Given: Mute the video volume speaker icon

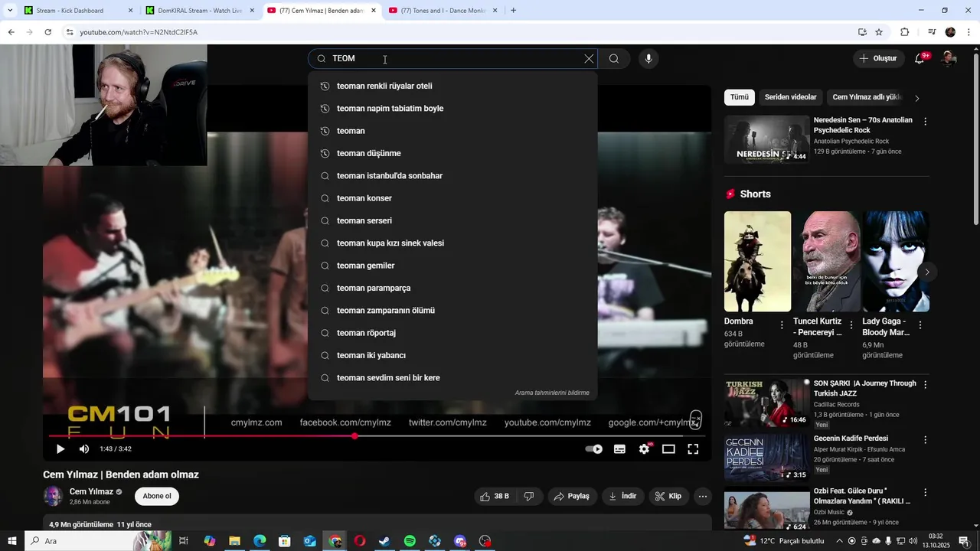Looking at the screenshot, I should point(84,449).
